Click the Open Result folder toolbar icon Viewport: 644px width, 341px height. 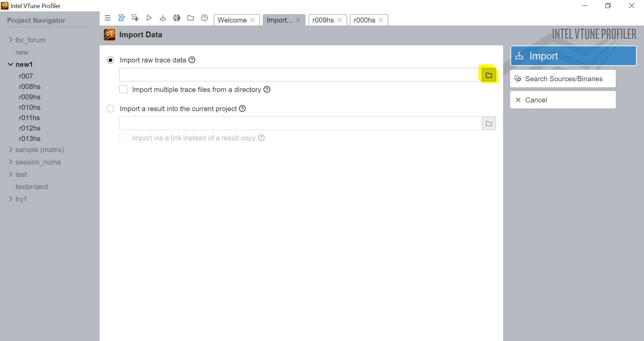point(191,18)
